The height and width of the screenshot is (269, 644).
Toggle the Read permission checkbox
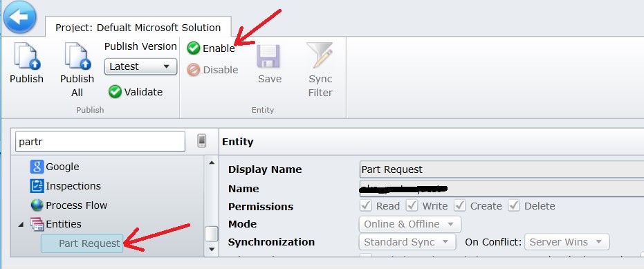pyautogui.click(x=366, y=205)
